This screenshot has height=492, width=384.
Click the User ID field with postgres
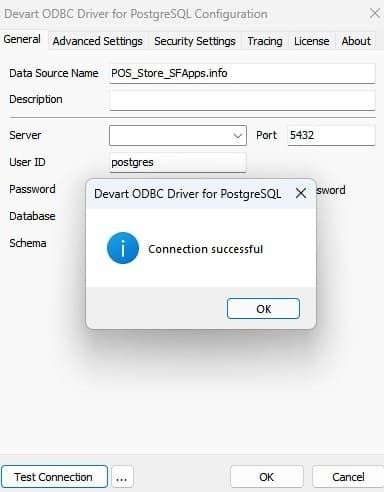(x=178, y=162)
